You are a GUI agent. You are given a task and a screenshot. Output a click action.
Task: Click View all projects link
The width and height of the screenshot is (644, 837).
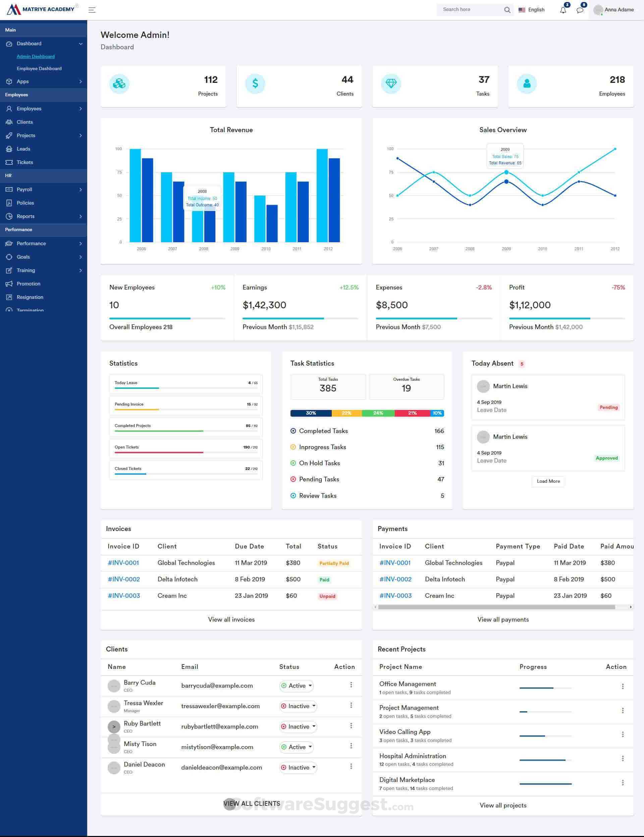tap(503, 805)
